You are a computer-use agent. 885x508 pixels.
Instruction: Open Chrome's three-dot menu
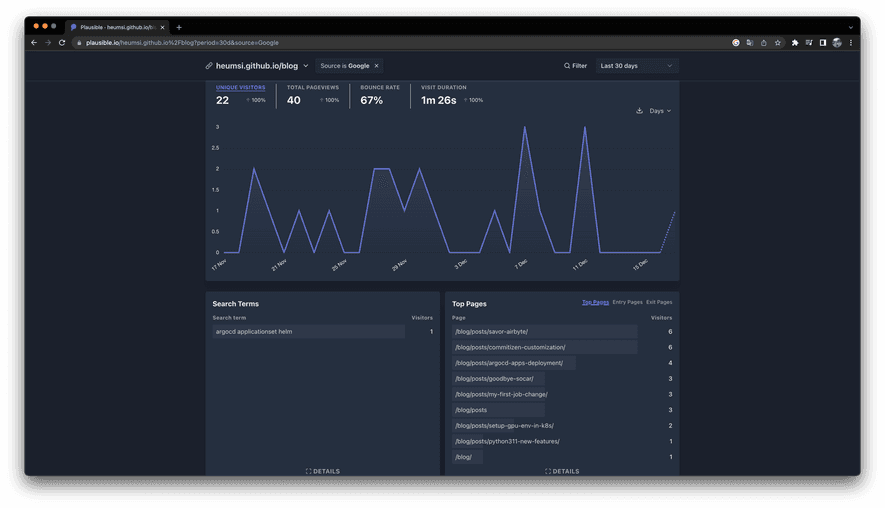tap(851, 43)
